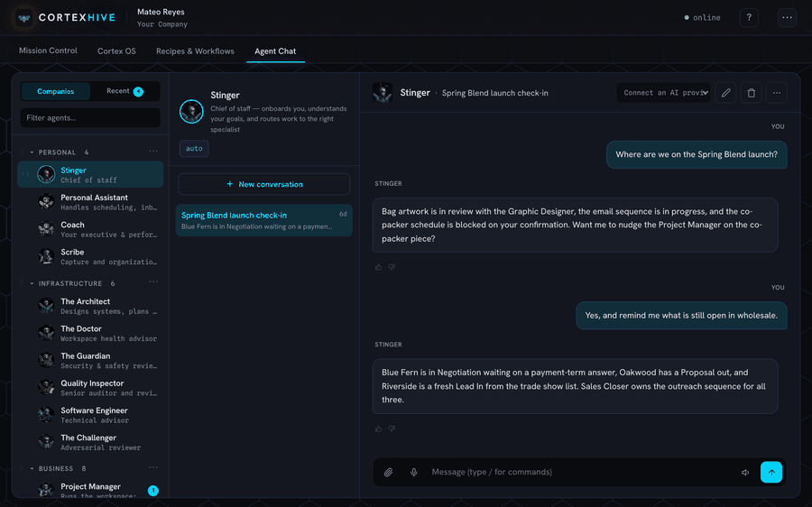The width and height of the screenshot is (812, 507).
Task: Click the Your Company label
Action: [x=162, y=24]
